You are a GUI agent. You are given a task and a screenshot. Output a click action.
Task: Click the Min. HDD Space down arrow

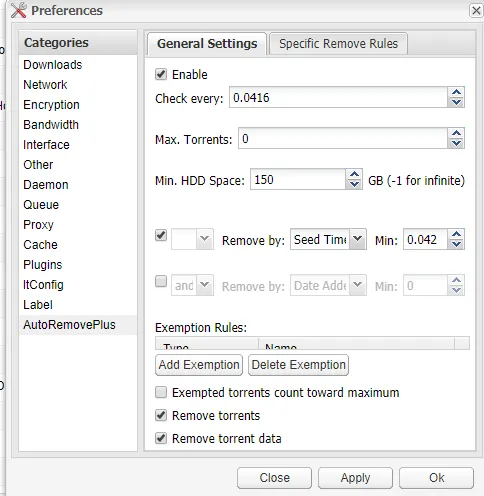click(354, 184)
